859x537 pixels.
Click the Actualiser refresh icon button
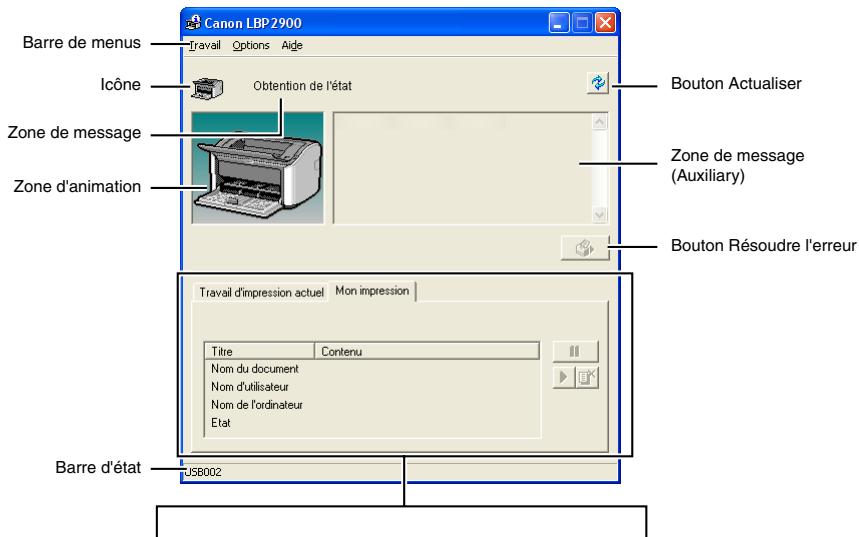[598, 83]
